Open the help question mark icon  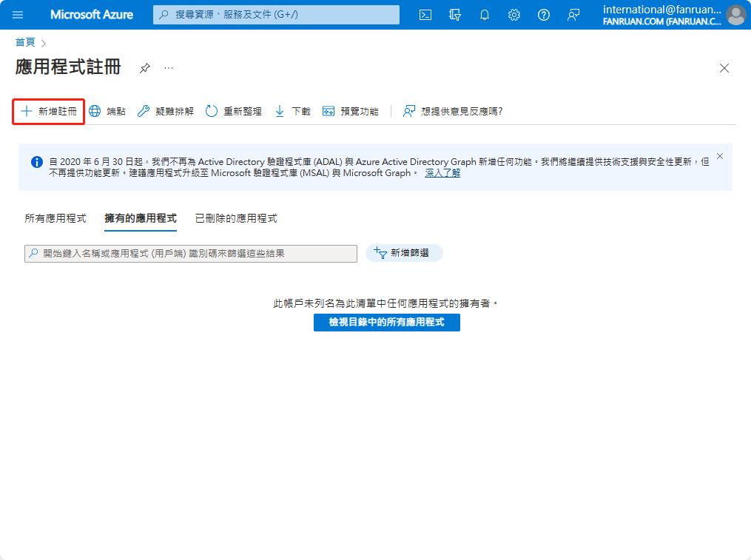544,15
